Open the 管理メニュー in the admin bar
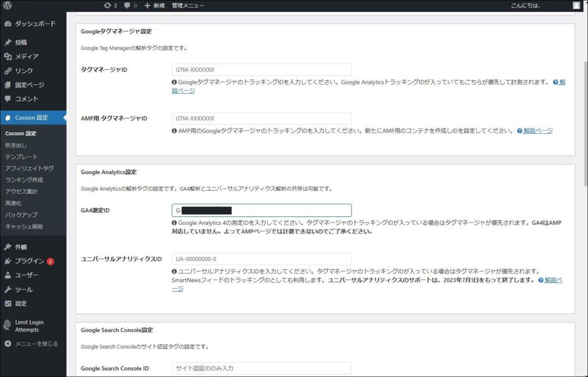Screen dimensions: 588x377 pyautogui.click(x=188, y=5)
